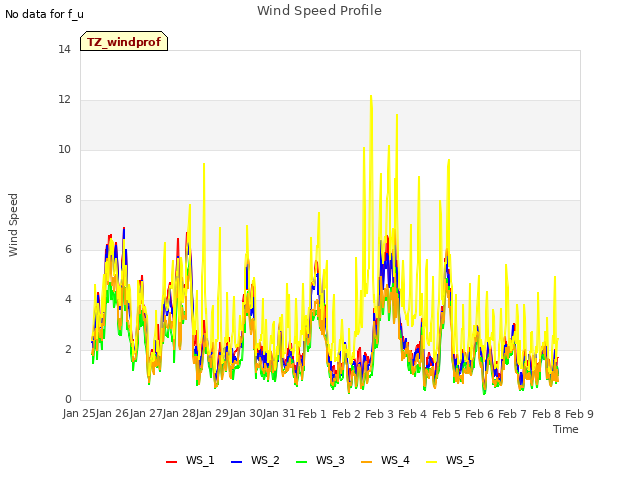Viewport: 640px width, 480px height.
Task: Click the red WS_1 legend swatch
Action: click(171, 462)
